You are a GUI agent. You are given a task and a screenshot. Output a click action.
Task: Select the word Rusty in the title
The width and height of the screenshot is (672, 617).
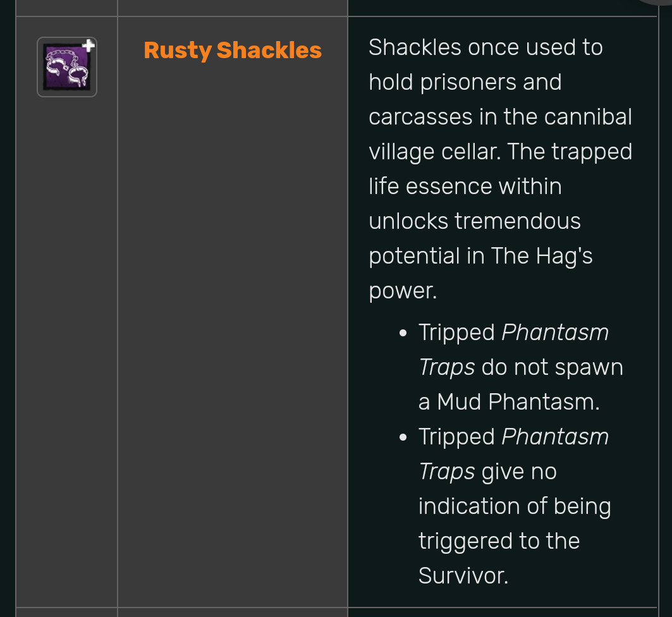[x=178, y=51]
